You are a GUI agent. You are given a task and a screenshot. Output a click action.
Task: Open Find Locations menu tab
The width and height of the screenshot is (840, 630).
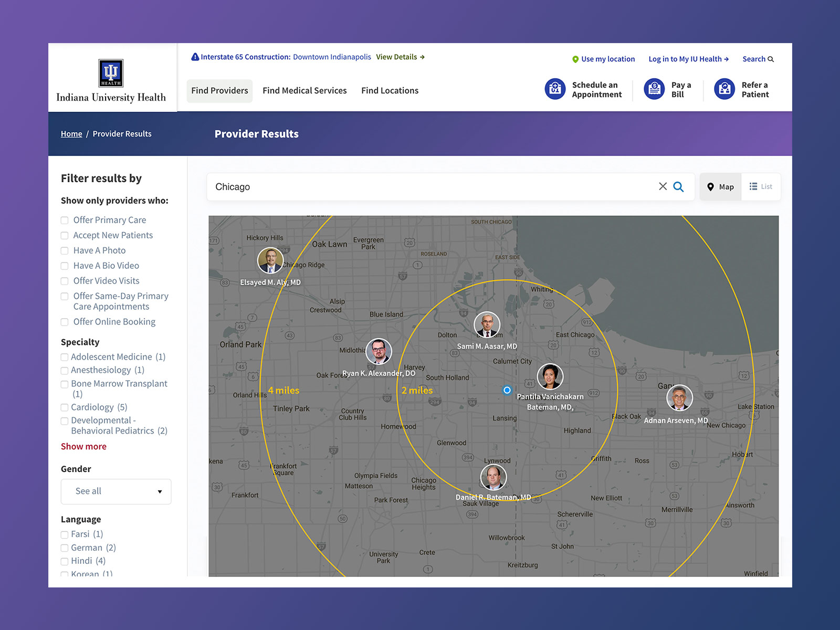point(390,91)
